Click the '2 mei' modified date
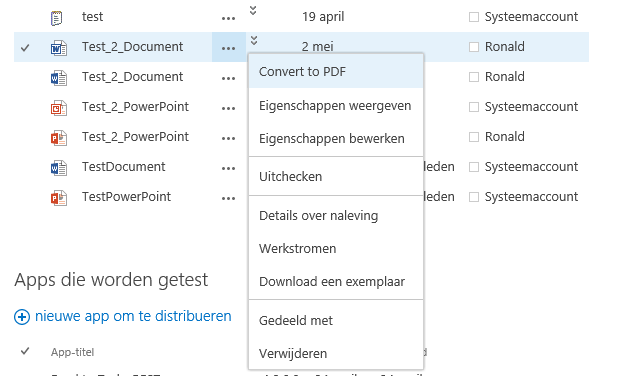620x376 pixels. tap(317, 47)
